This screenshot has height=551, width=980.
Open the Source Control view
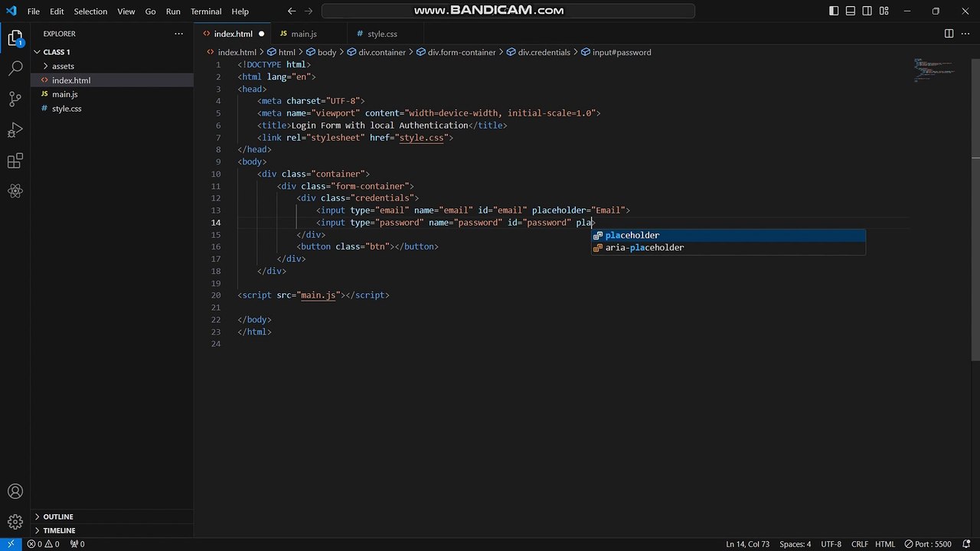[15, 99]
